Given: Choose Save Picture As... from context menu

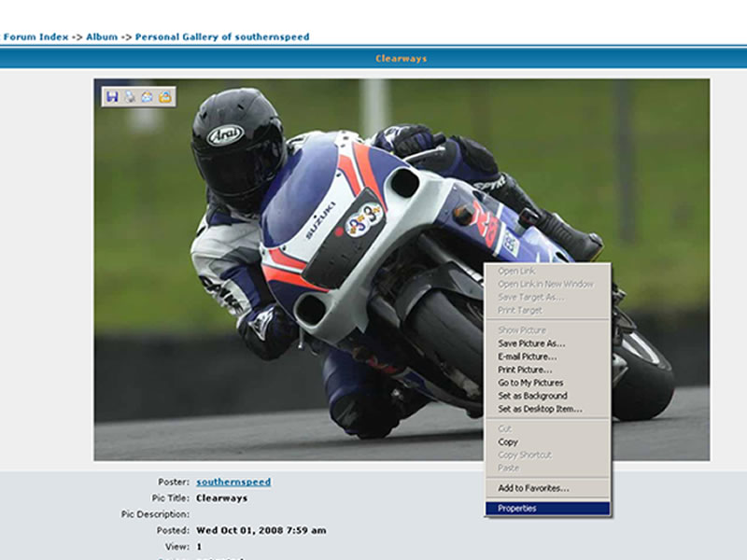Looking at the screenshot, I should [x=531, y=343].
